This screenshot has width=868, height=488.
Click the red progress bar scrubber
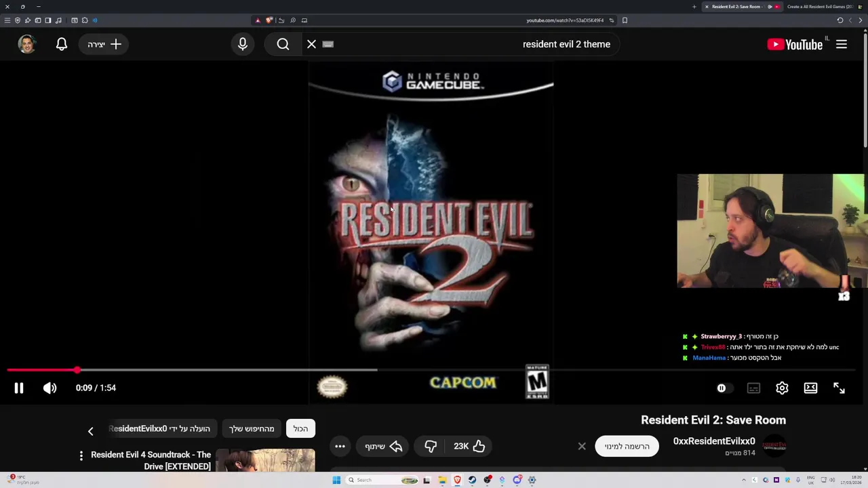[x=77, y=369]
